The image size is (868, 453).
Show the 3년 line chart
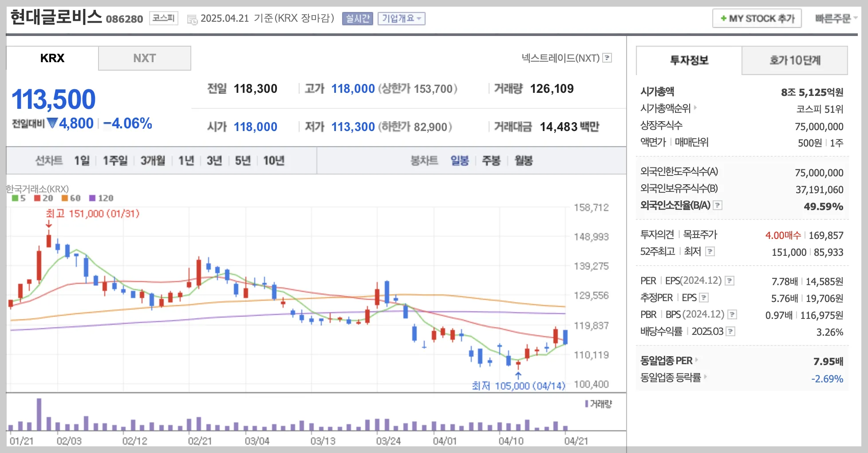(x=214, y=160)
